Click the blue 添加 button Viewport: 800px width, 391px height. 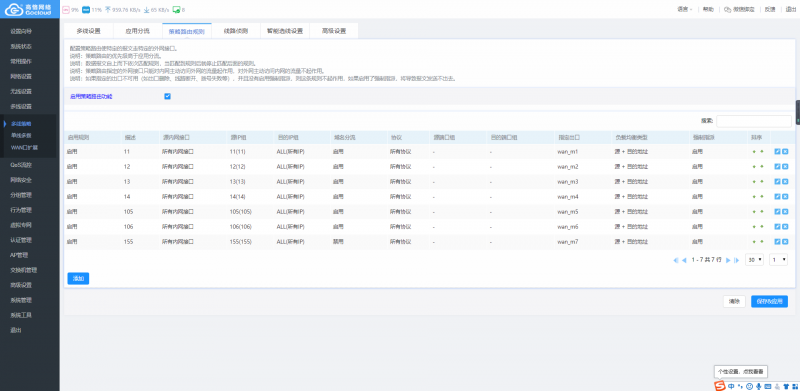[x=78, y=278]
